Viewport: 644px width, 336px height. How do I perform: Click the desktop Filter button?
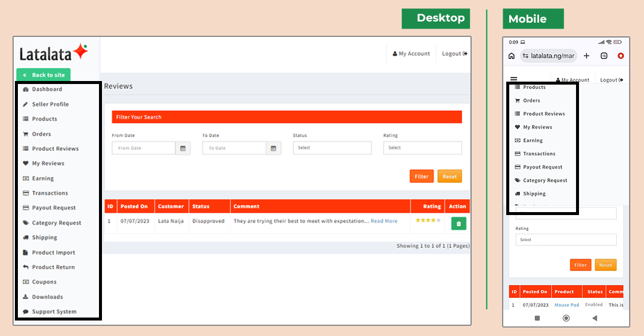(x=422, y=176)
